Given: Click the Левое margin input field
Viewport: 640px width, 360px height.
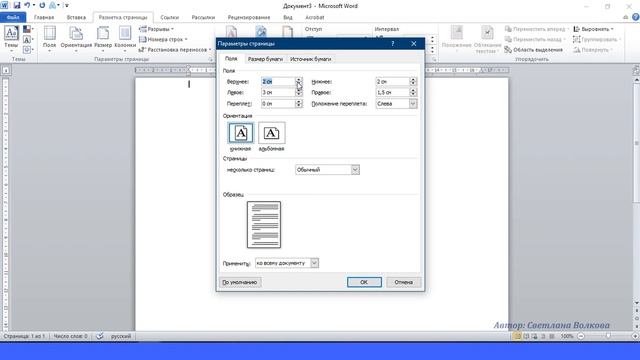Looking at the screenshot, I should tap(278, 93).
